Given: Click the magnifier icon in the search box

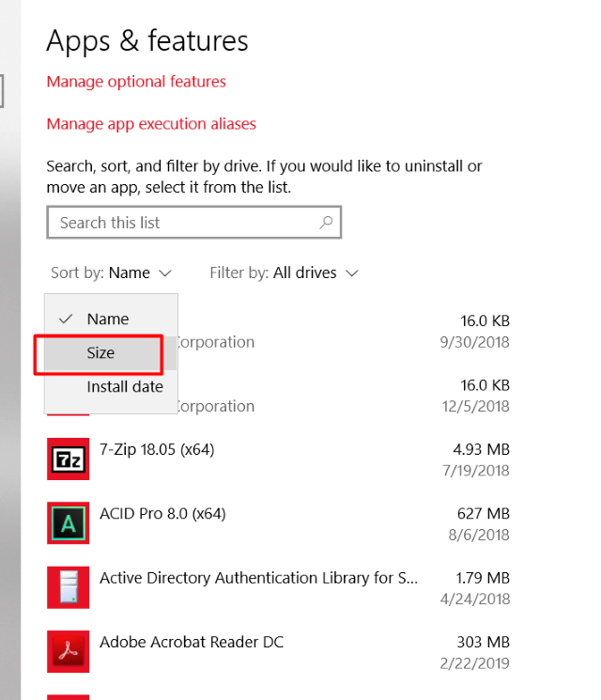Looking at the screenshot, I should click(326, 222).
